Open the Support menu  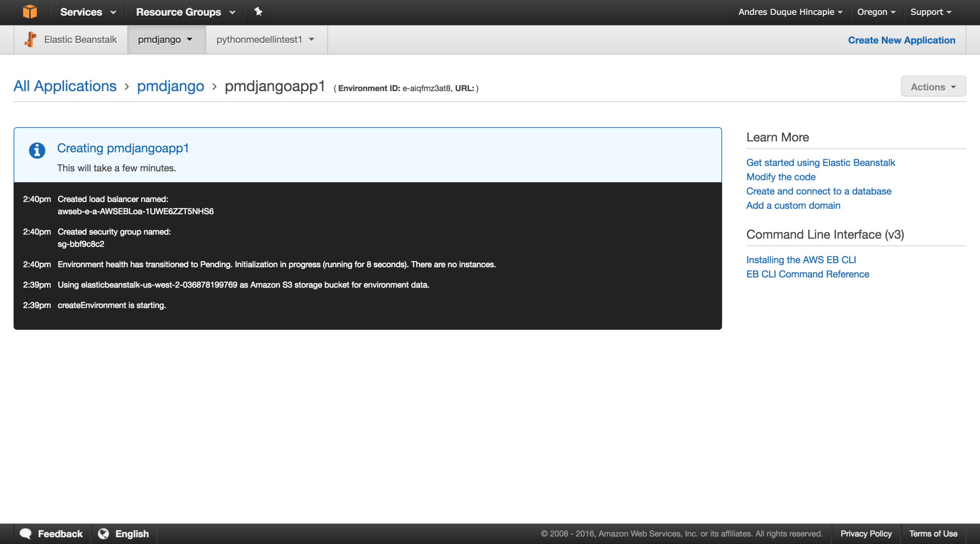pos(930,12)
